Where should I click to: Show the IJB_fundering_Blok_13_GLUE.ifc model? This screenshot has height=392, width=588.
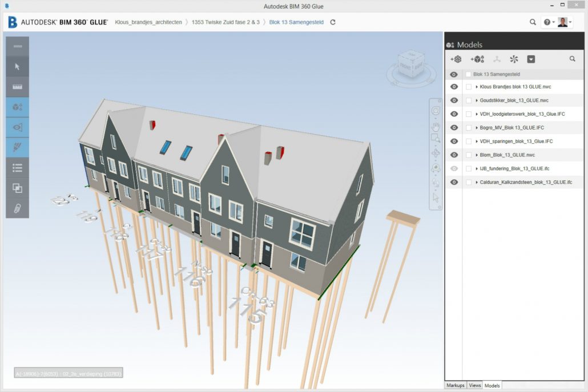[x=454, y=169]
